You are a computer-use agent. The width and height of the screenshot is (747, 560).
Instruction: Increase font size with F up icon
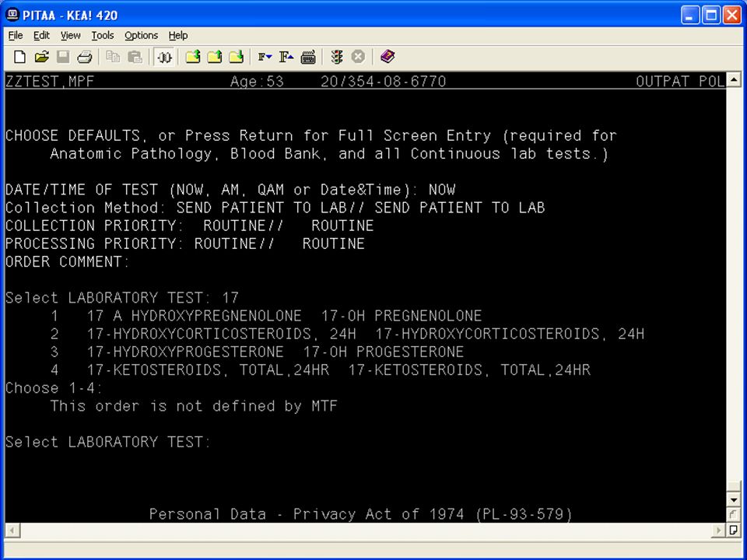[x=286, y=57]
